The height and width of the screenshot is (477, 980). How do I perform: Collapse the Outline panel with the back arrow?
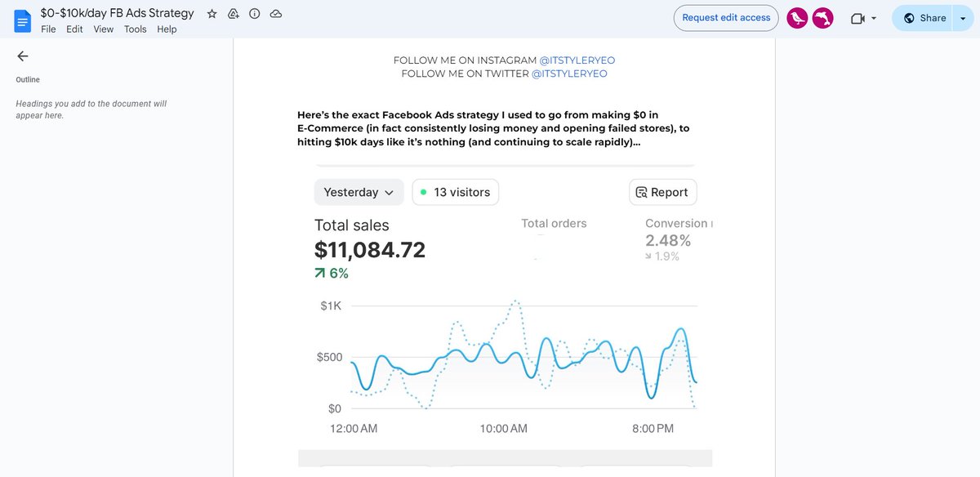(x=22, y=56)
